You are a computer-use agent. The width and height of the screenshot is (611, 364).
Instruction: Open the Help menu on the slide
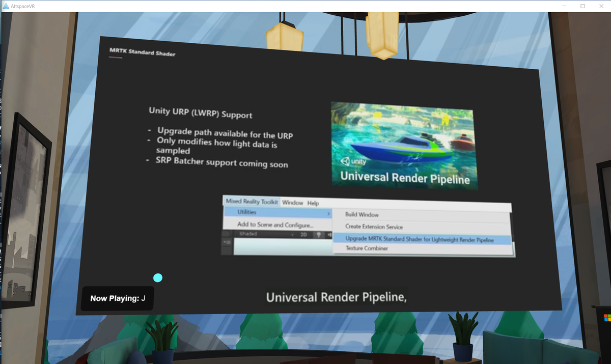coord(313,203)
